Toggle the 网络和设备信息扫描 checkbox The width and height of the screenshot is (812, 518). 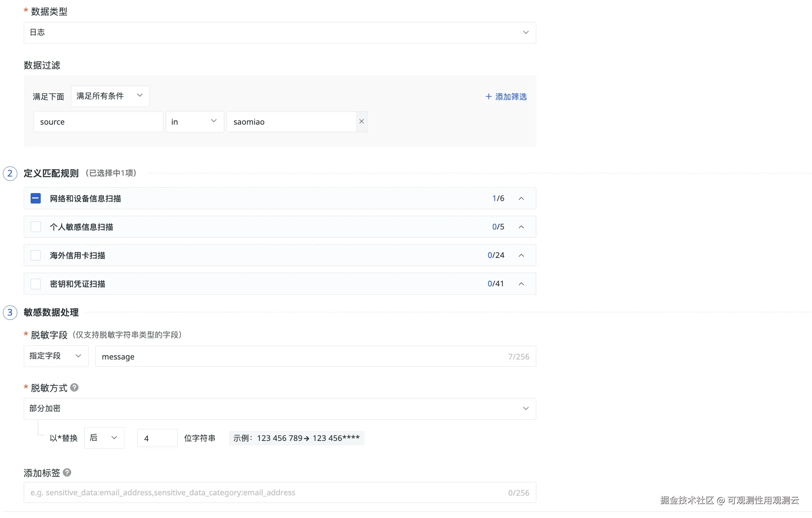point(36,198)
